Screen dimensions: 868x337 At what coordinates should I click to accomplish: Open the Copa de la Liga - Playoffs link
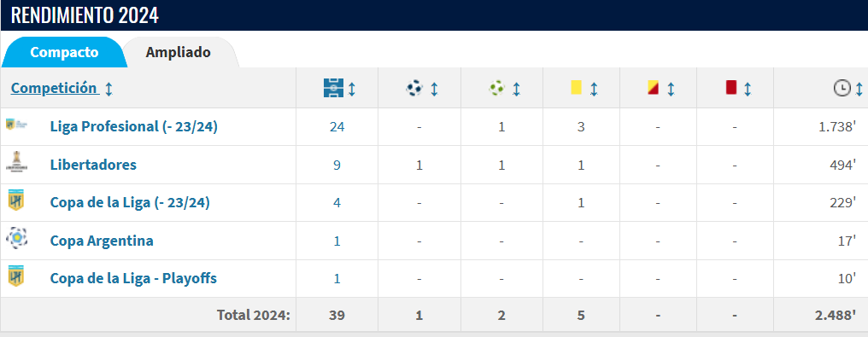[133, 278]
